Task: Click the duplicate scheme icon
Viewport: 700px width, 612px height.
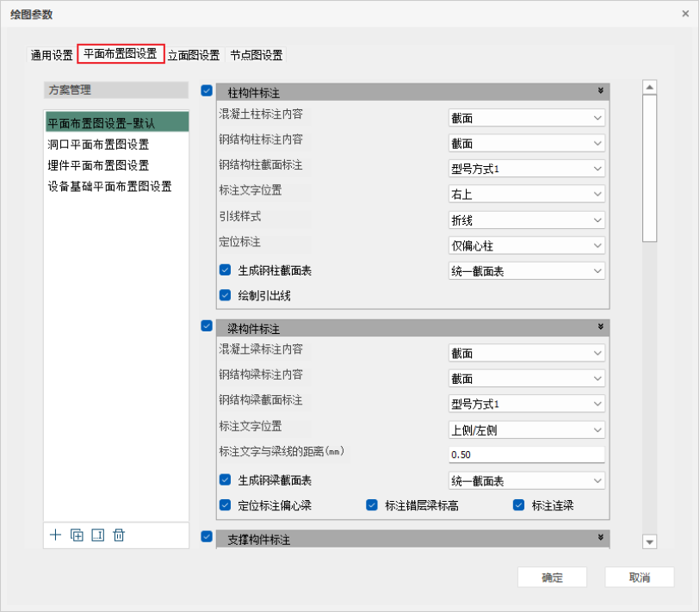Action: [x=77, y=535]
